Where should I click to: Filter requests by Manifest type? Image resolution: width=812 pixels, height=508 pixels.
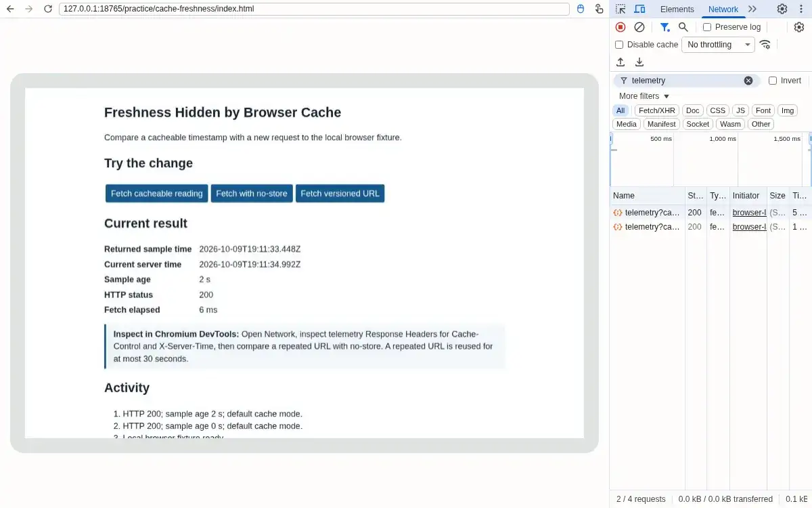(x=661, y=124)
